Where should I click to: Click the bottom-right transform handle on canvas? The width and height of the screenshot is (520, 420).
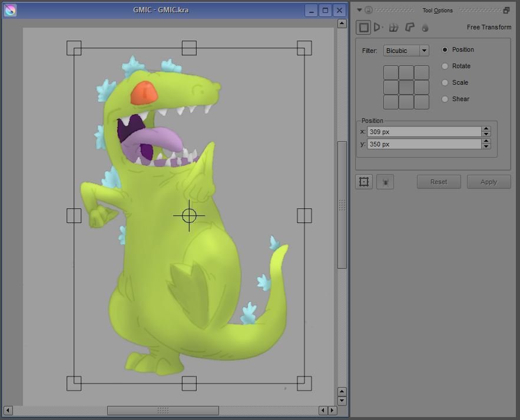pos(304,383)
